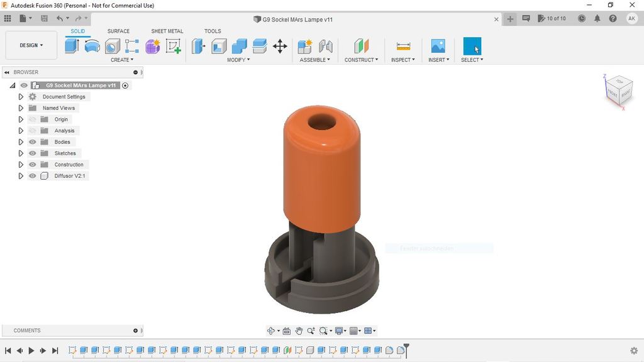644x362 pixels.
Task: Select the Extrude tool
Action: pyautogui.click(x=72, y=46)
